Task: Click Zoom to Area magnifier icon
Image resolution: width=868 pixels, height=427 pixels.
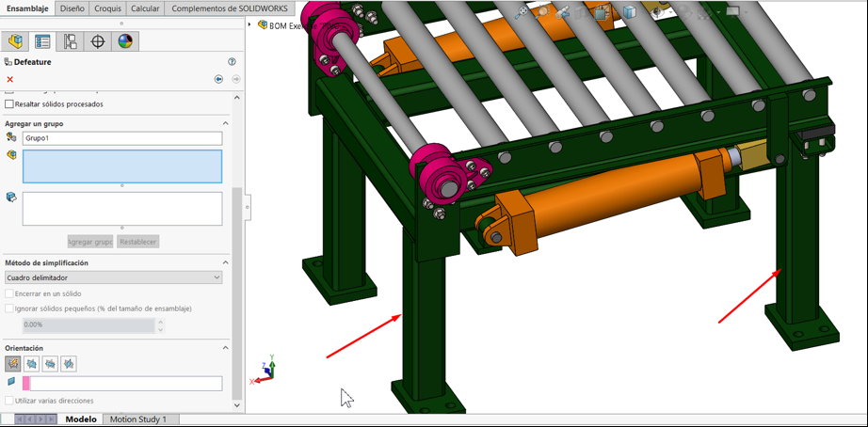Action: (542, 12)
